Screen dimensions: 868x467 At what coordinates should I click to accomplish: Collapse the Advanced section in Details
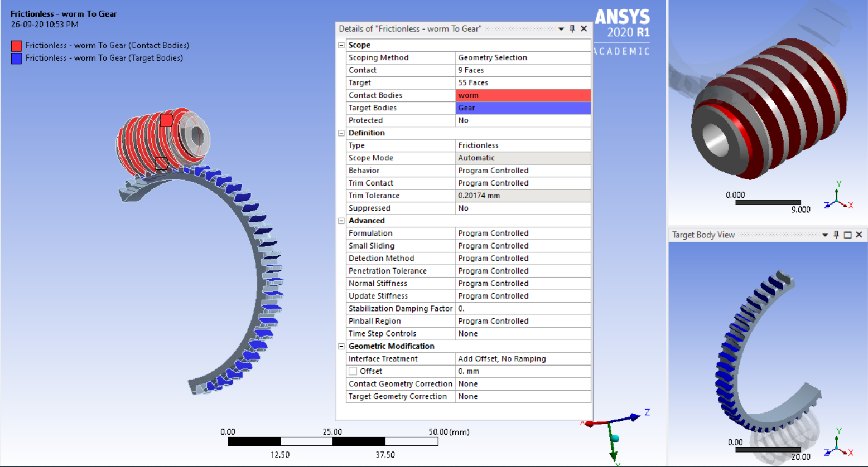coord(341,221)
